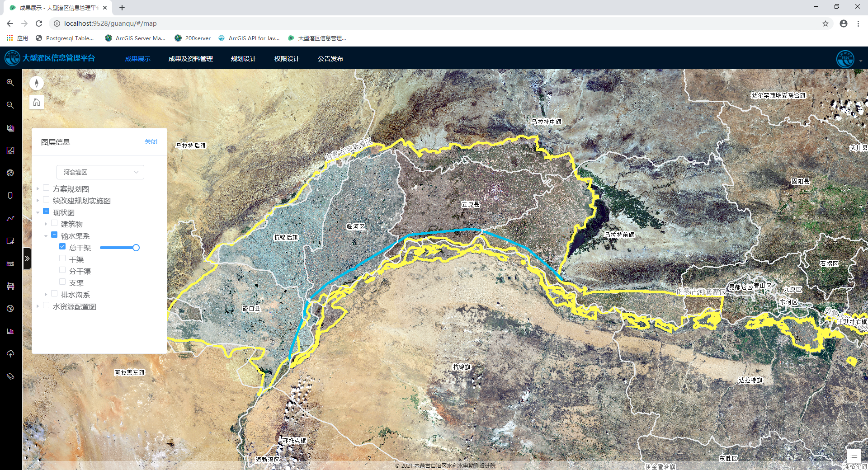Check the 续改建规划实施图 layer checkbox
Viewport: 868px width, 470px height.
tap(46, 200)
